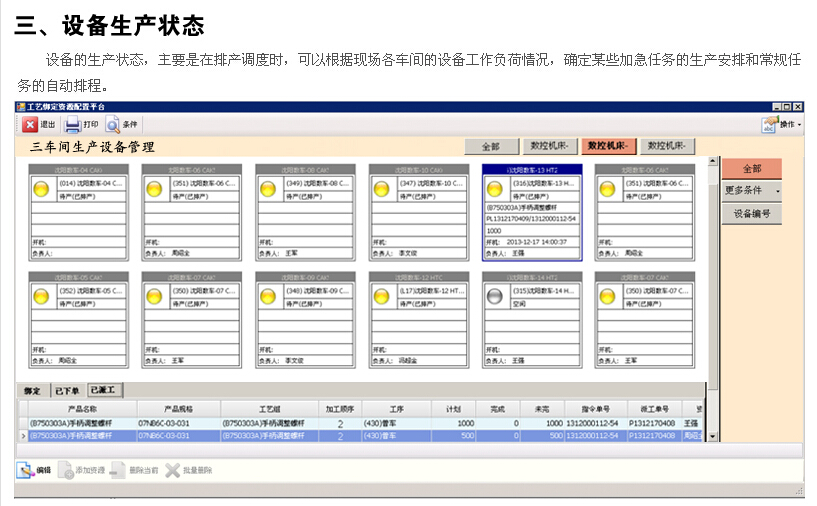Select table row with 计划 value 1000
Image resolution: width=817 pixels, height=506 pixels.
coord(363,423)
